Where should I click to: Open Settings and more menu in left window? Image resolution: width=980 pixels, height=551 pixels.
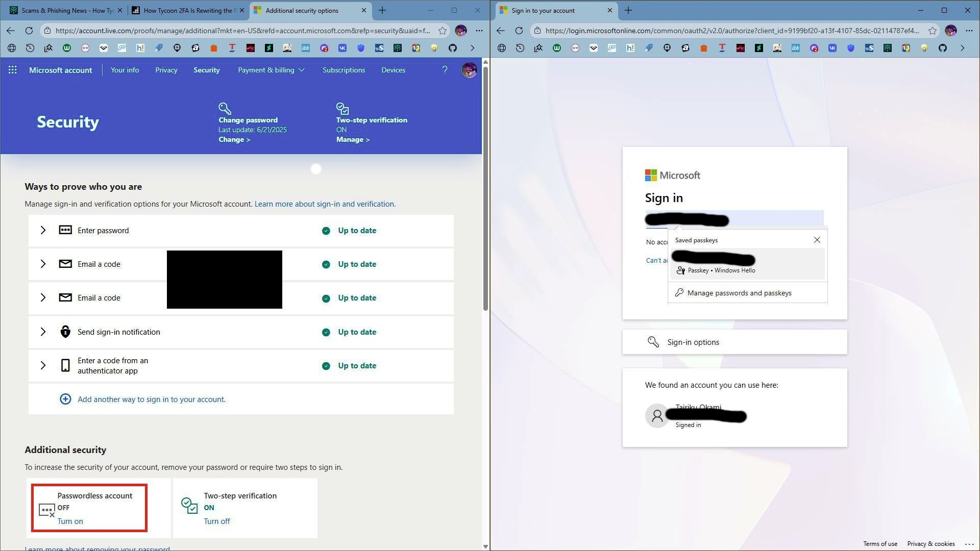pos(479,31)
